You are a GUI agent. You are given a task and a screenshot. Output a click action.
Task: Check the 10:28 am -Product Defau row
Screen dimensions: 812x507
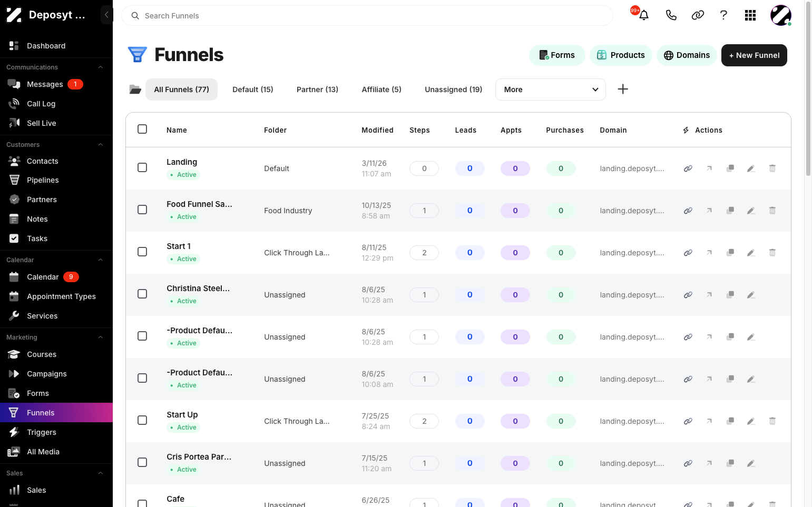tap(142, 336)
